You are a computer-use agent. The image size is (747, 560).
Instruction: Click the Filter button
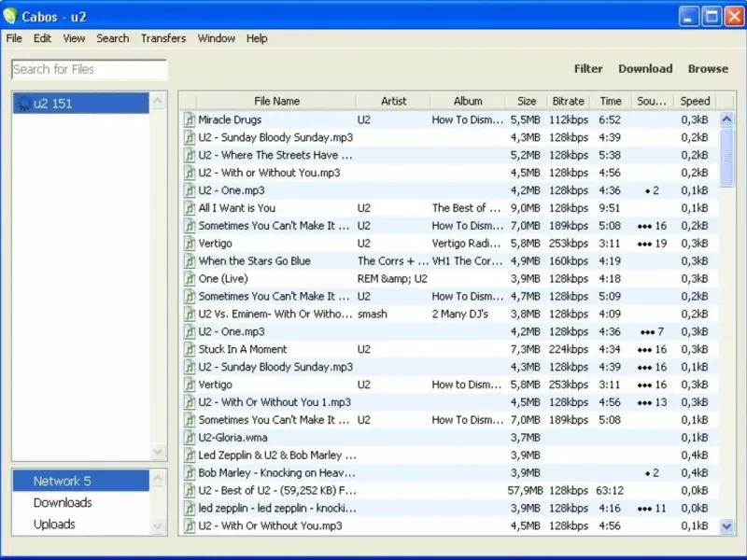tap(588, 68)
